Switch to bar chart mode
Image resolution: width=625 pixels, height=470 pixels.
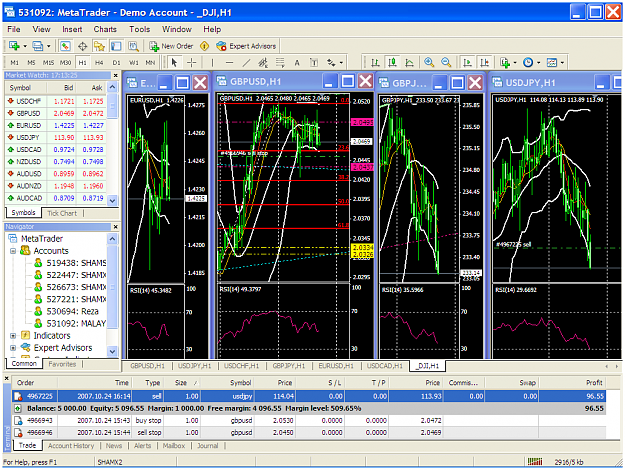coord(375,63)
